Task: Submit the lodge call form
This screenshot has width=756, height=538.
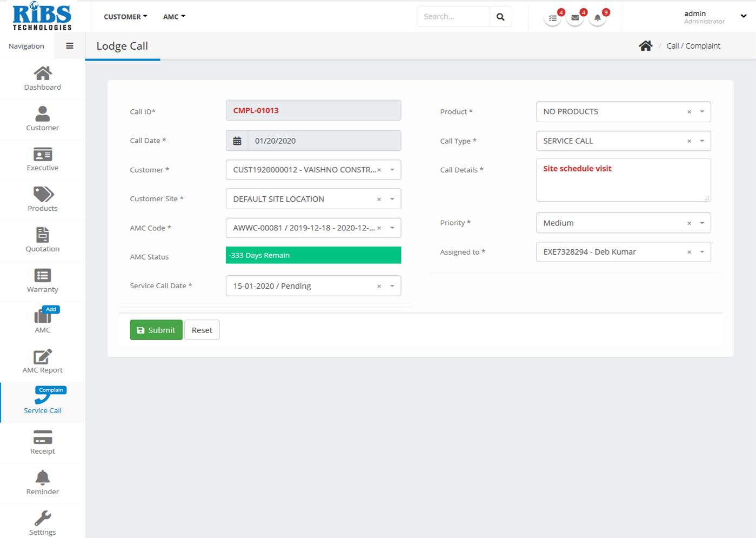Action: pyautogui.click(x=156, y=330)
